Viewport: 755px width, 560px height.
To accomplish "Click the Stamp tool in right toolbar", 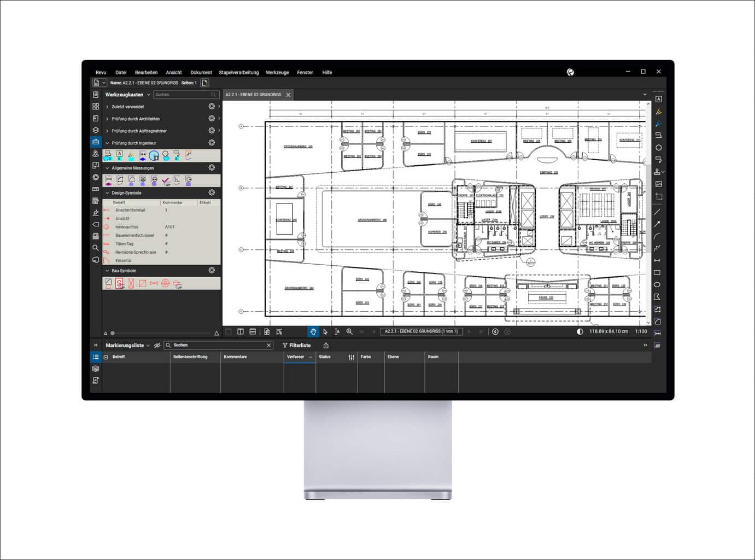I will (658, 172).
